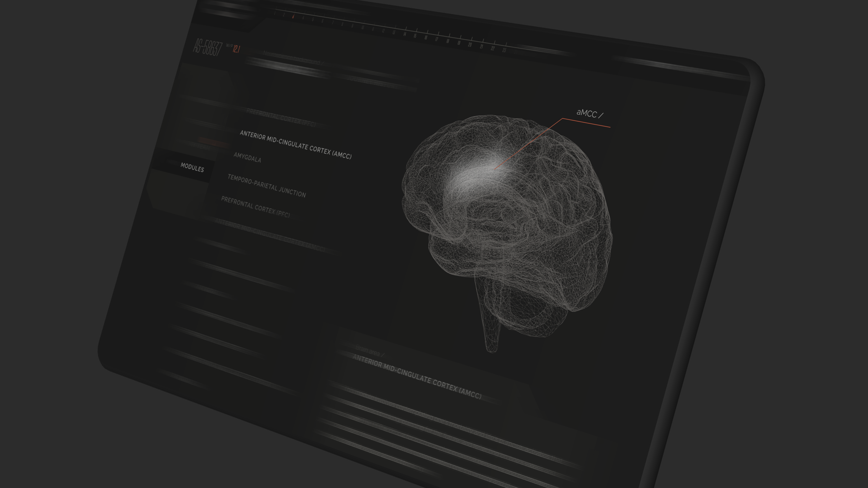The height and width of the screenshot is (488, 868).
Task: Select the highlighted white Anterior Mid-Cingulate Cortex list item
Action: (x=295, y=145)
